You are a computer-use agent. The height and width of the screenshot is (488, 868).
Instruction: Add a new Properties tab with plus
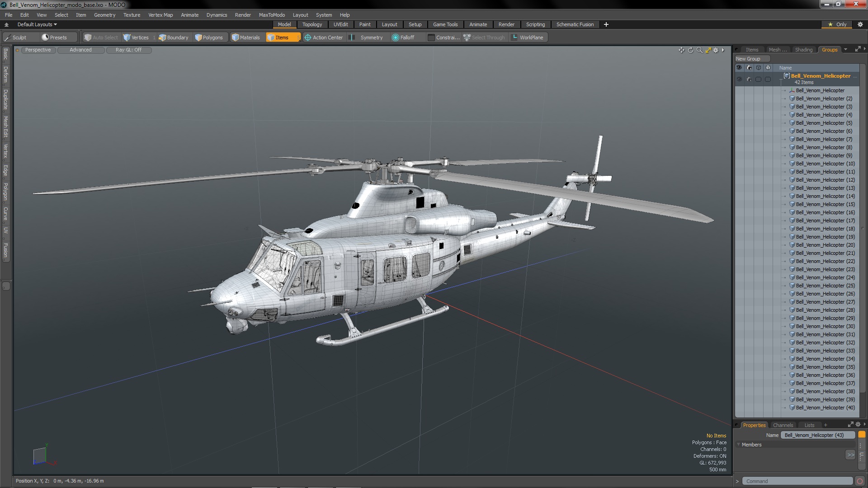pos(826,425)
